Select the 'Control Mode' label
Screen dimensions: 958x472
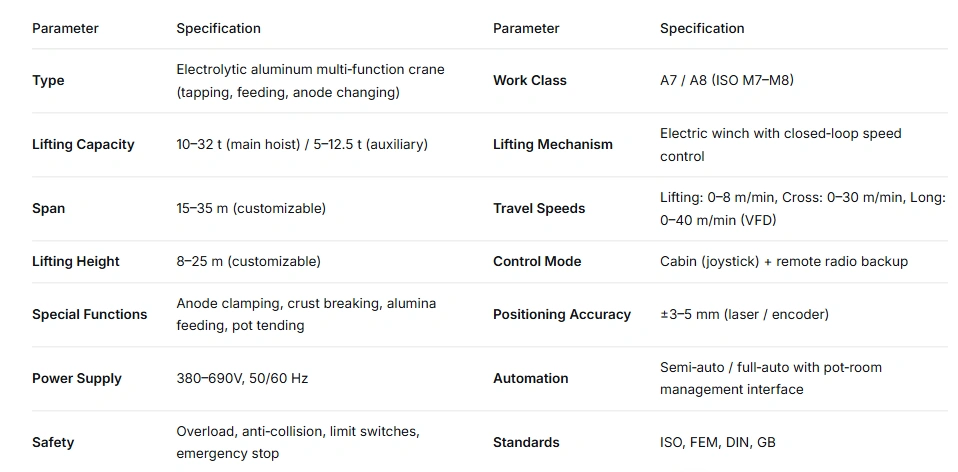pos(537,262)
